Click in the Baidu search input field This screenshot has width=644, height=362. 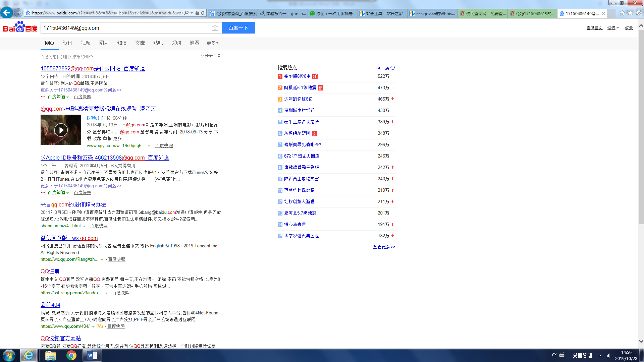coord(126,28)
